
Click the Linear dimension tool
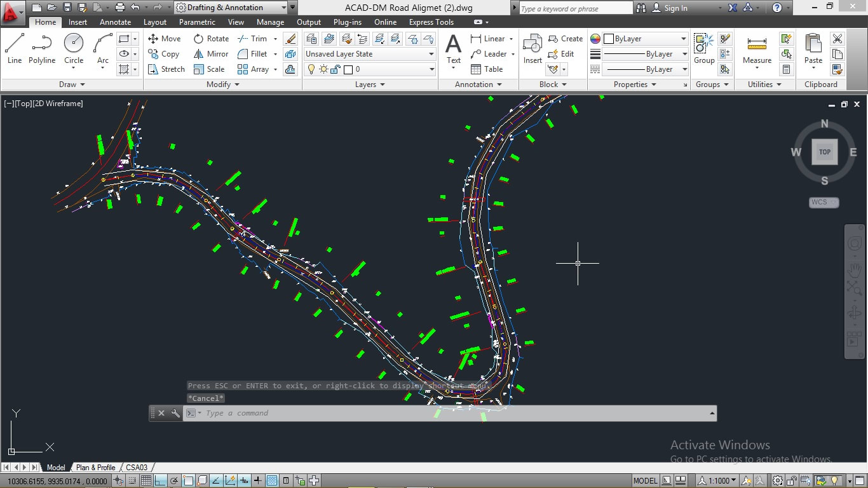[488, 39]
